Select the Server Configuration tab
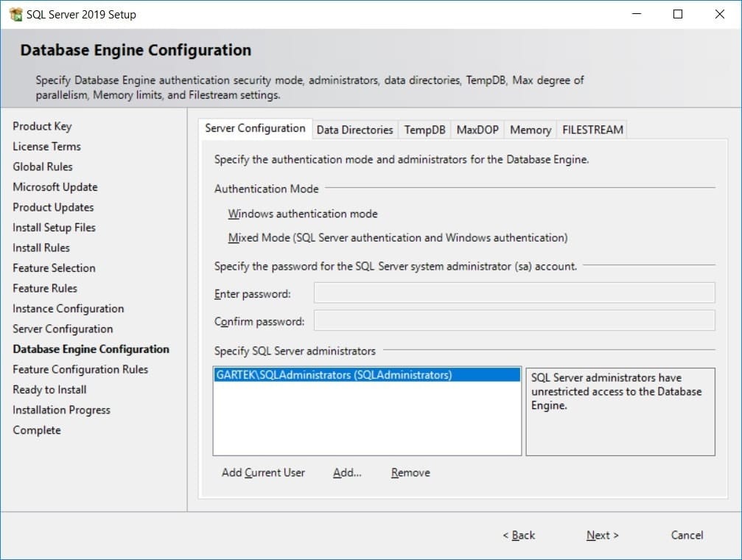This screenshot has height=560, width=742. point(255,127)
